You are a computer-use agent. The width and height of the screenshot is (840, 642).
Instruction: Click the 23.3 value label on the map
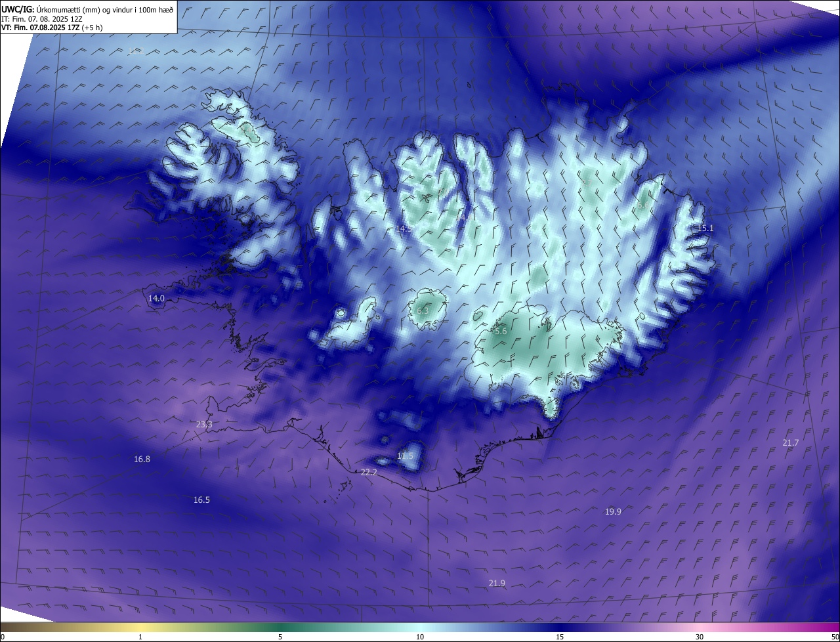coord(204,425)
